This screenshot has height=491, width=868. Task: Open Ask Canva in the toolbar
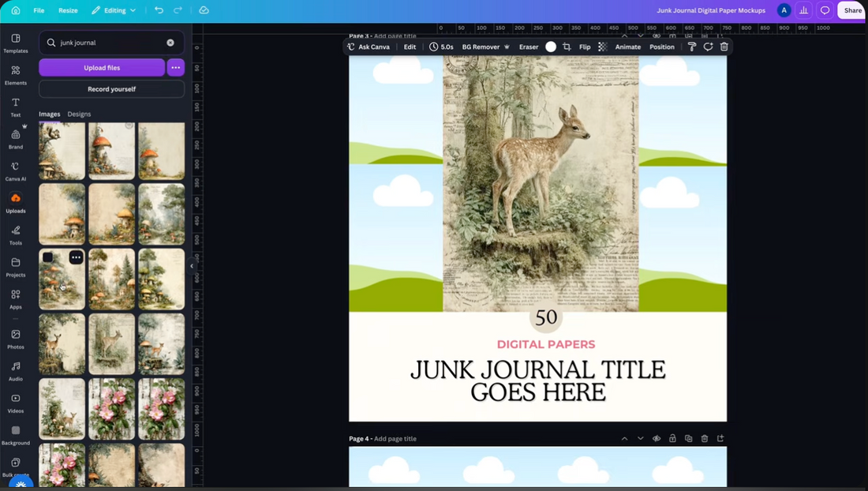click(x=369, y=47)
